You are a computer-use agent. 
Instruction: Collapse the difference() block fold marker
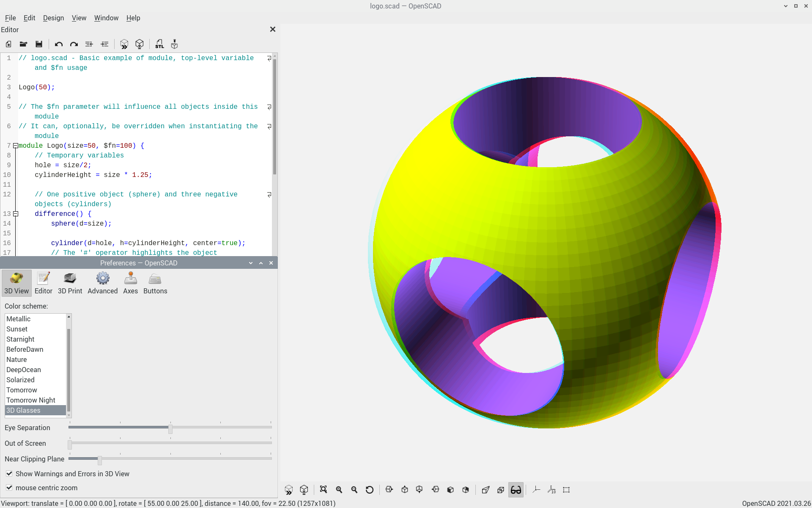coord(16,214)
